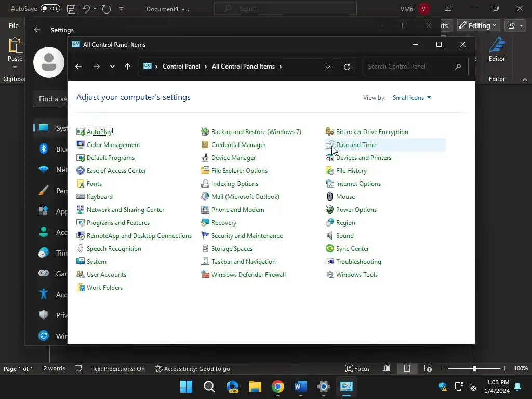Adjust the Word zoom slider handle

tap(474, 368)
